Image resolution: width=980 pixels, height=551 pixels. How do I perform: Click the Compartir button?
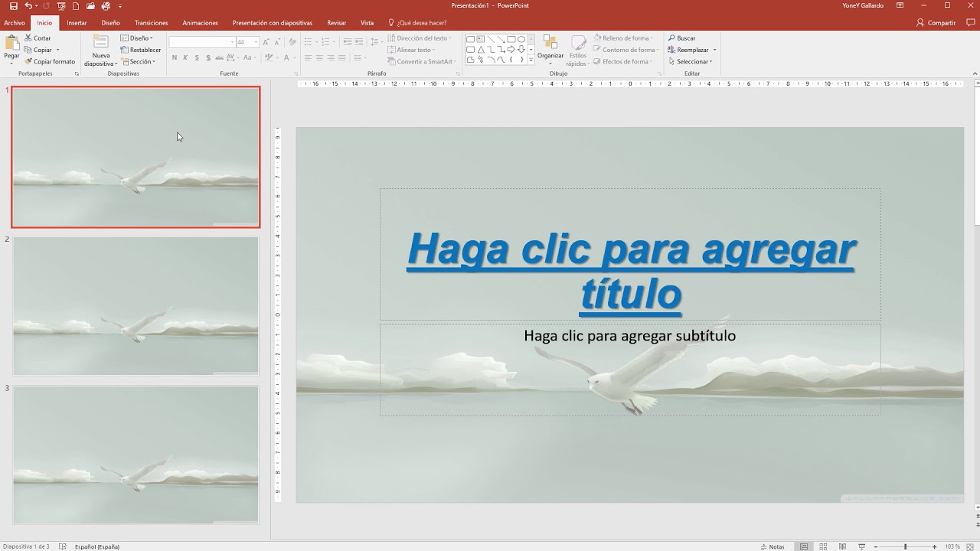coord(936,23)
